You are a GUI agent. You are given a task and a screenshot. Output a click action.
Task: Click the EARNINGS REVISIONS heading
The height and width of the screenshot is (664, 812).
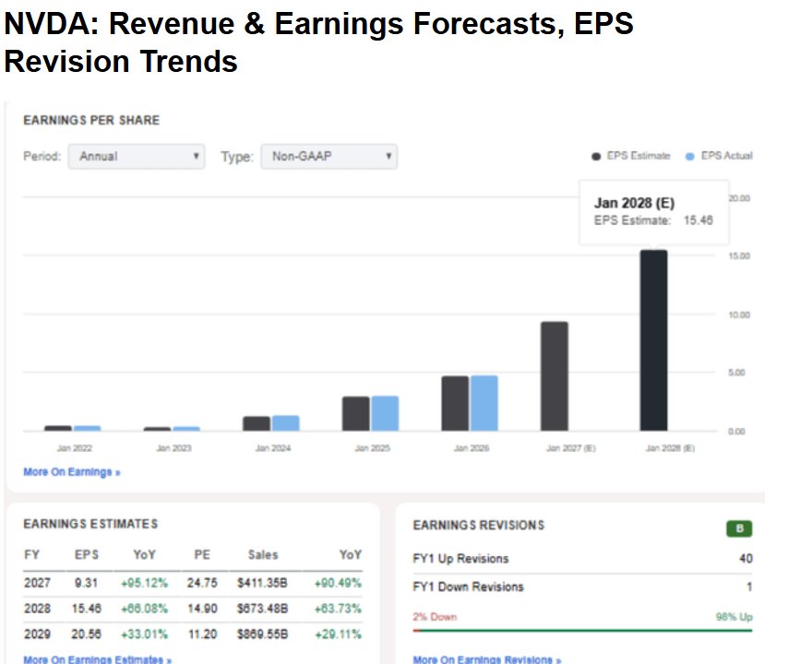coord(479,526)
